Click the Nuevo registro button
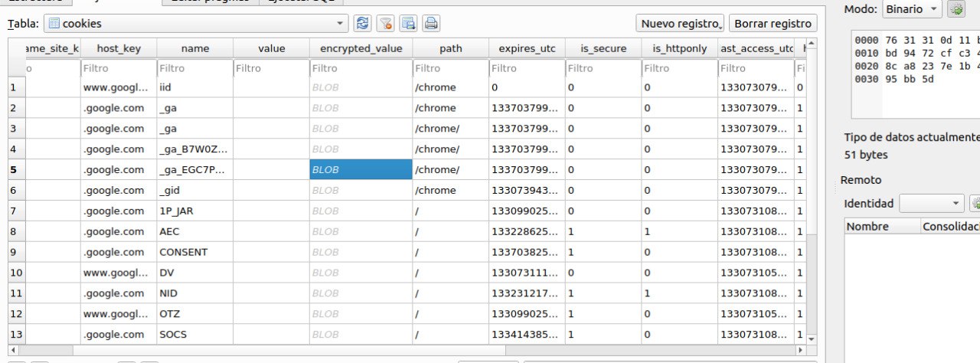This screenshot has height=363, width=980. (x=680, y=24)
